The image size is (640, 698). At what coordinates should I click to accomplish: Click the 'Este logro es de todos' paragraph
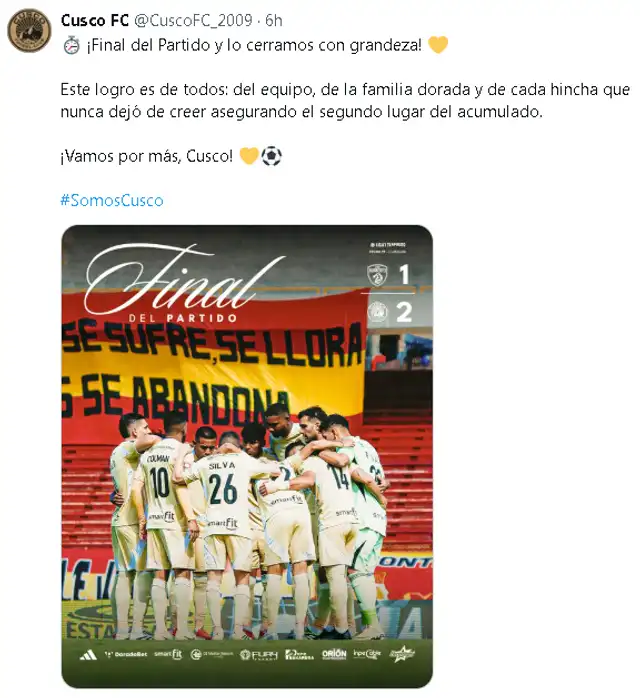(x=345, y=101)
